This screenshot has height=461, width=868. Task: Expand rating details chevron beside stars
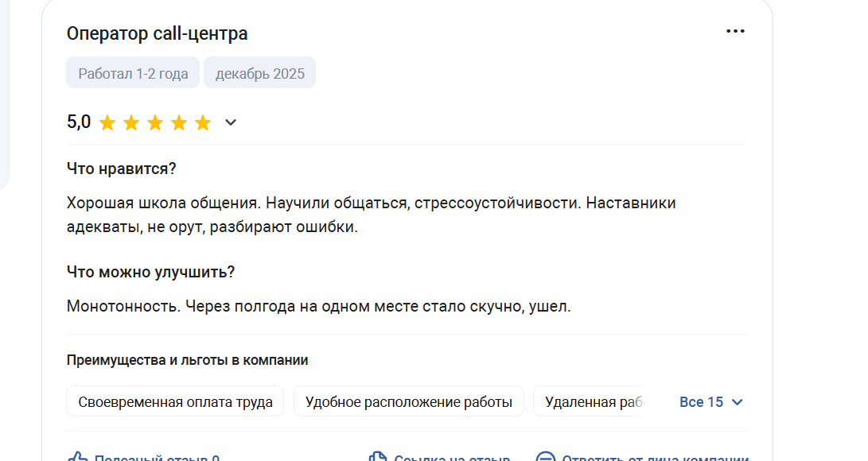pos(231,122)
